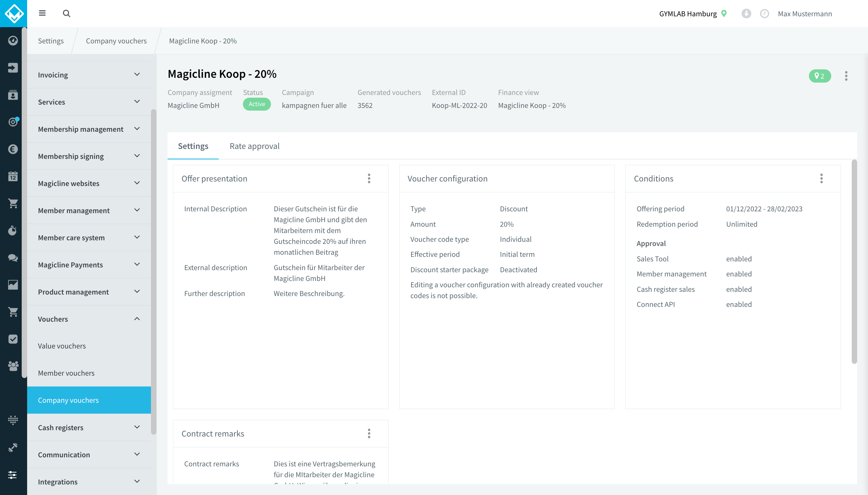The height and width of the screenshot is (495, 868).
Task: Click generated vouchers count 3562
Action: [365, 106]
